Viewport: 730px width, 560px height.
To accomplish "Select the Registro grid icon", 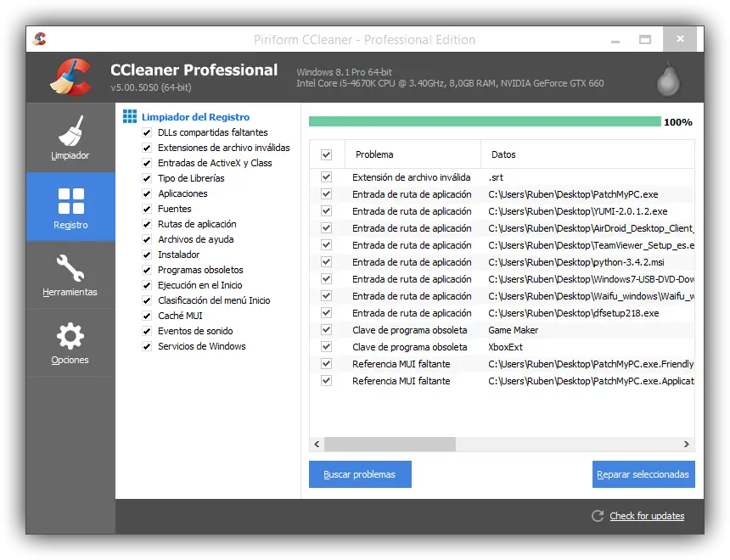I will (70, 206).
